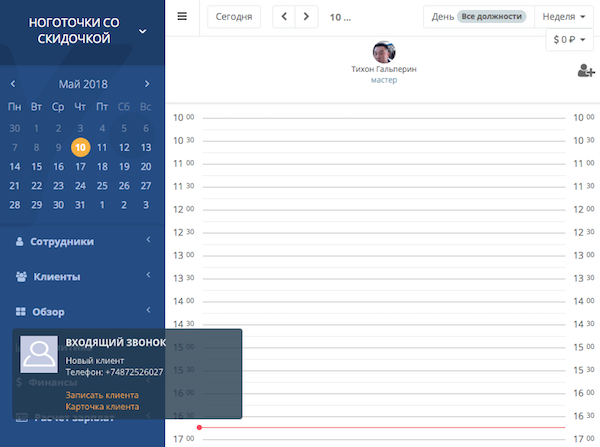The width and height of the screenshot is (600, 447).
Task: Click the hamburger menu icon
Action: click(182, 16)
